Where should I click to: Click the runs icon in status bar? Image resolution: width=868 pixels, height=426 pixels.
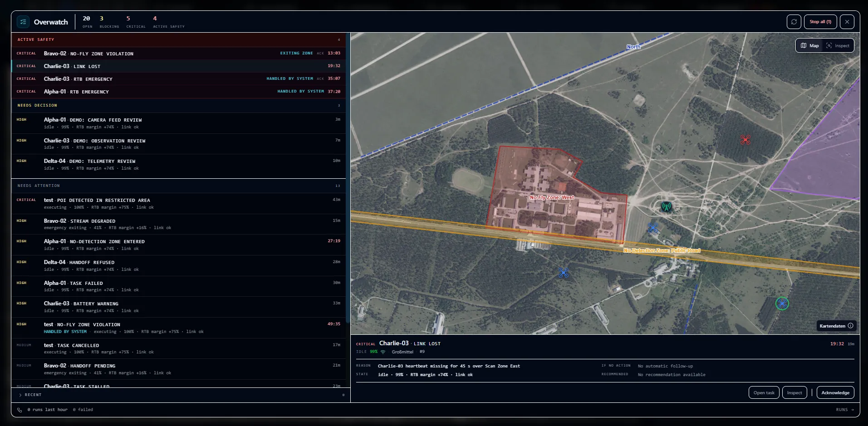pos(20,410)
